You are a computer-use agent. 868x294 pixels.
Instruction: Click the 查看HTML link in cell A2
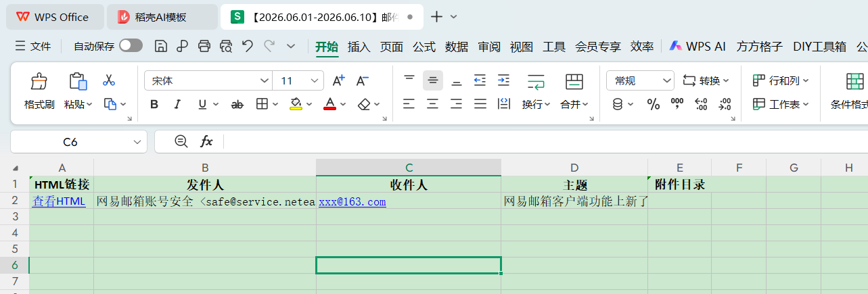(x=59, y=201)
